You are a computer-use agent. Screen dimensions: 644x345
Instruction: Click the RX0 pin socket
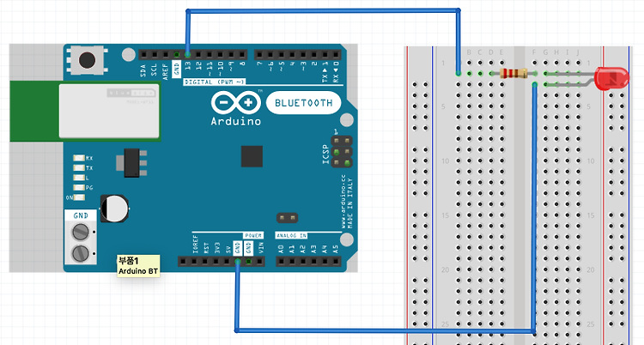click(x=336, y=55)
